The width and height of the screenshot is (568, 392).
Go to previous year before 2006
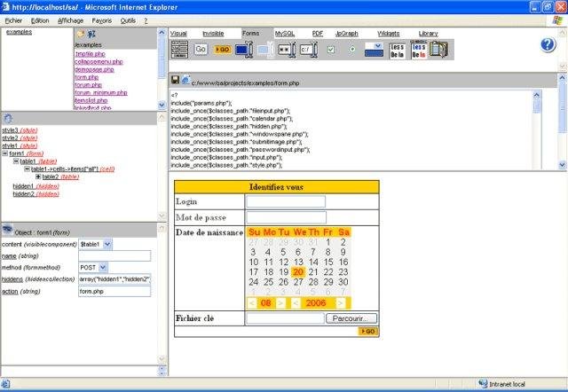tap(296, 303)
